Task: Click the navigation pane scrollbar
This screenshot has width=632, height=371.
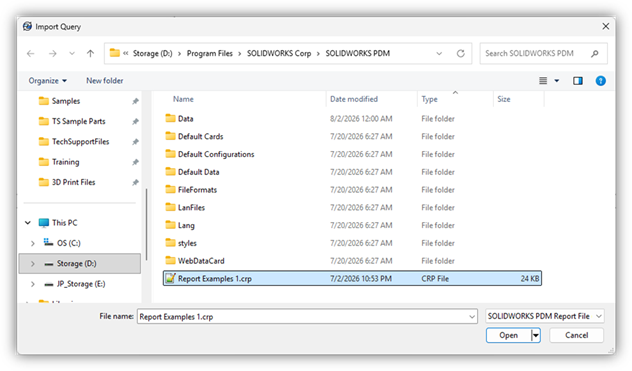Action: [146, 224]
